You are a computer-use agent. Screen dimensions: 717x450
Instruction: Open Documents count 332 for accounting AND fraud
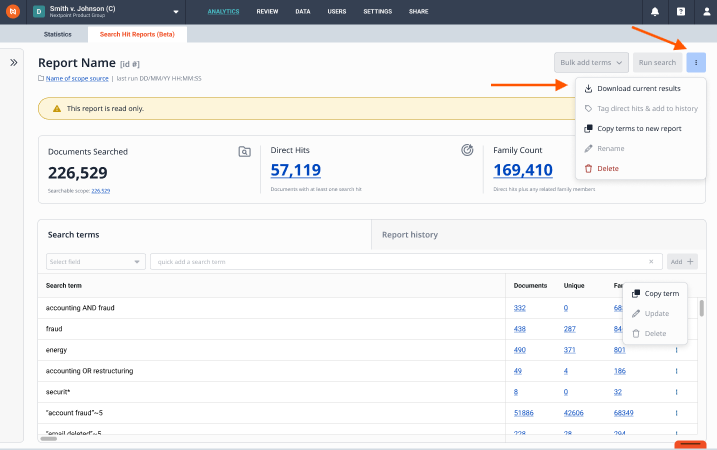coord(519,308)
